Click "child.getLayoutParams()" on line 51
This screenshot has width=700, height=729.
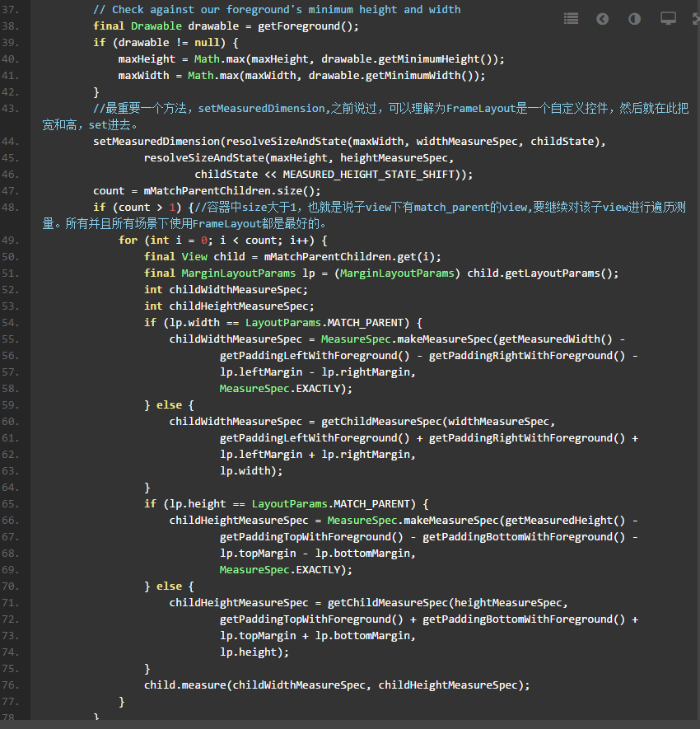point(539,273)
